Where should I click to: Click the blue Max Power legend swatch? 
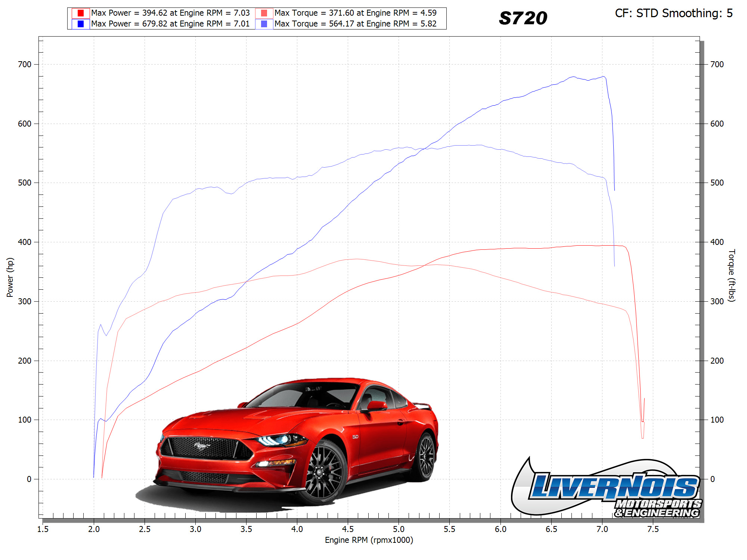point(81,24)
